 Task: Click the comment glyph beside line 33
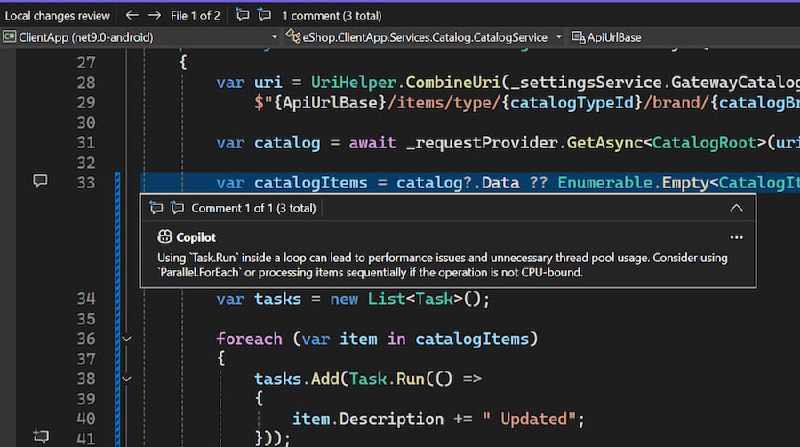pyautogui.click(x=40, y=181)
